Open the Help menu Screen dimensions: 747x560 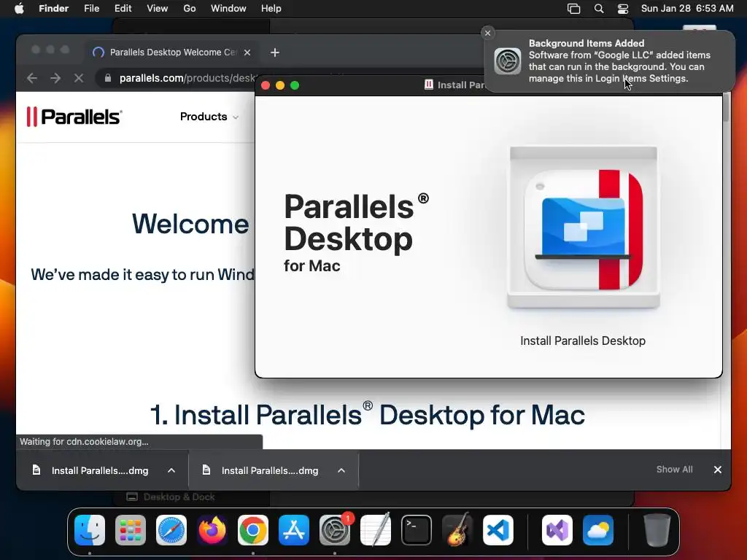271,9
